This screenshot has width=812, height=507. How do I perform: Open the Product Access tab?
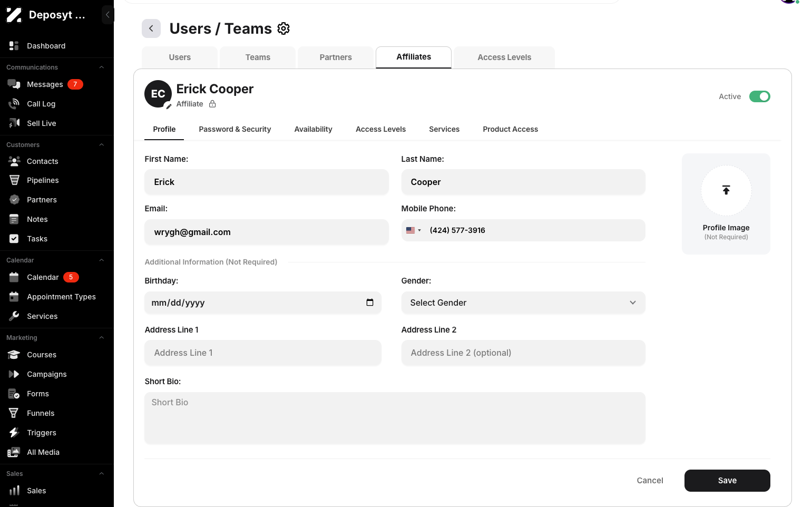[511, 129]
